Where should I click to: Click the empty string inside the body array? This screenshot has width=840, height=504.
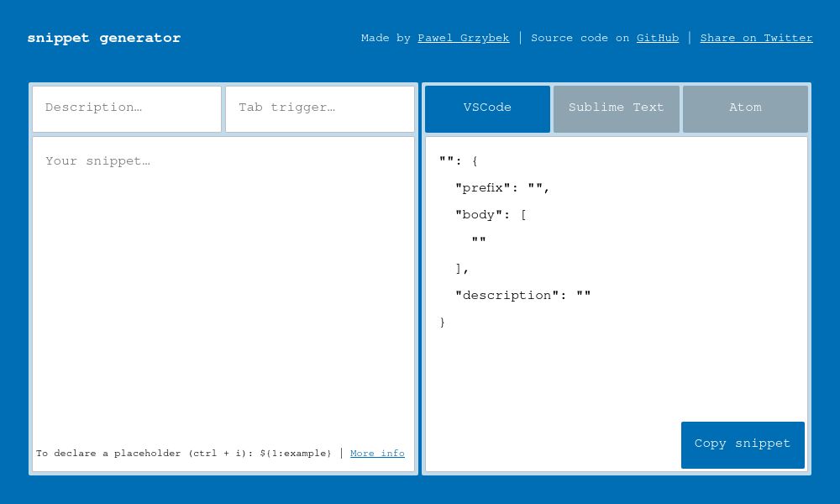(479, 241)
